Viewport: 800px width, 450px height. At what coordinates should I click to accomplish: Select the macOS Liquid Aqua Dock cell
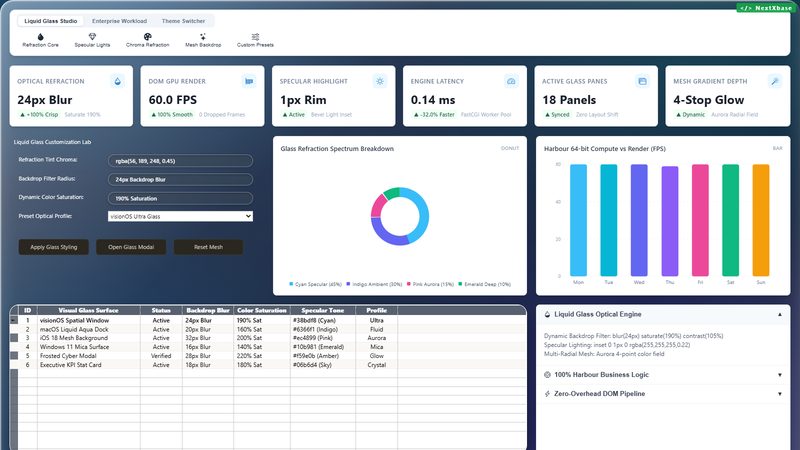pos(89,330)
